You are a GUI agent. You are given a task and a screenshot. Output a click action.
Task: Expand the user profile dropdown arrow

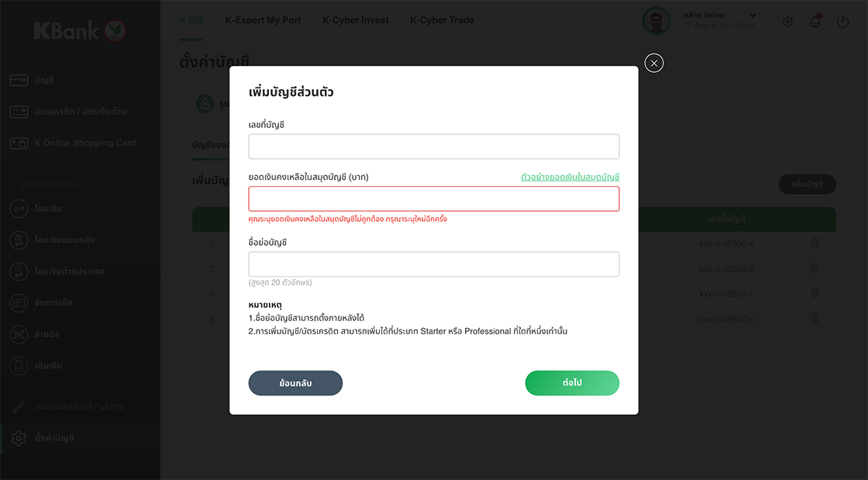753,16
